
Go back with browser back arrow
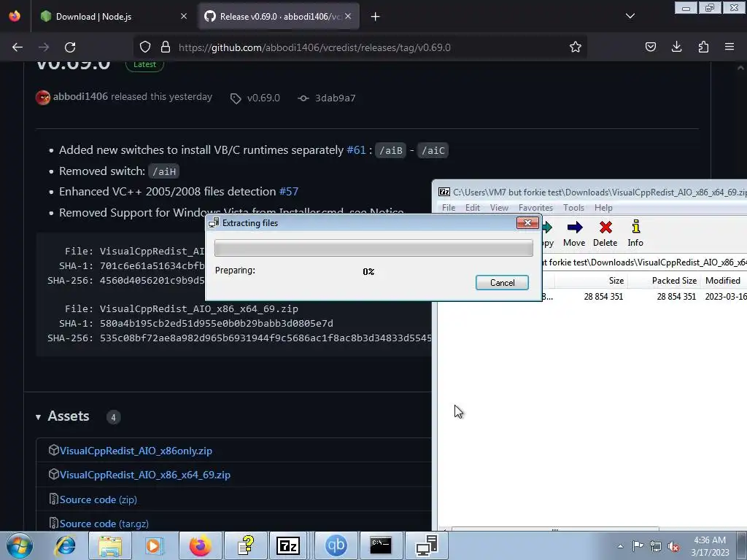pos(18,47)
